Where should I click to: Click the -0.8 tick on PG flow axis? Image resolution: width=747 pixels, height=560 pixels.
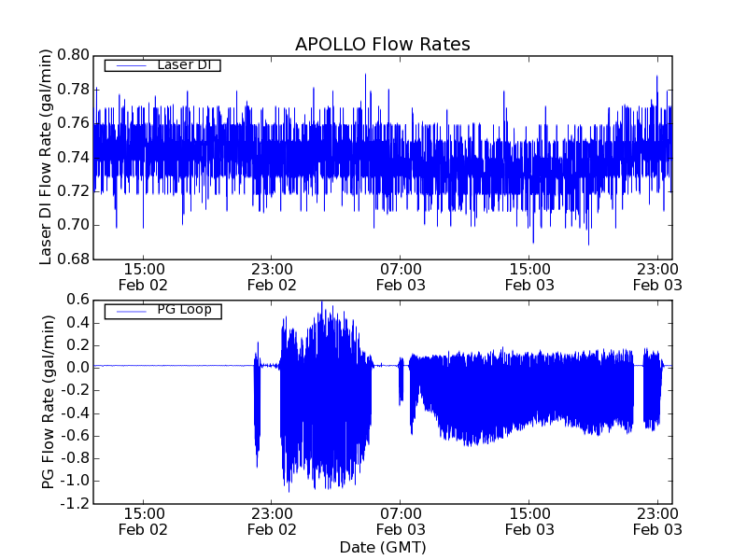click(75, 458)
